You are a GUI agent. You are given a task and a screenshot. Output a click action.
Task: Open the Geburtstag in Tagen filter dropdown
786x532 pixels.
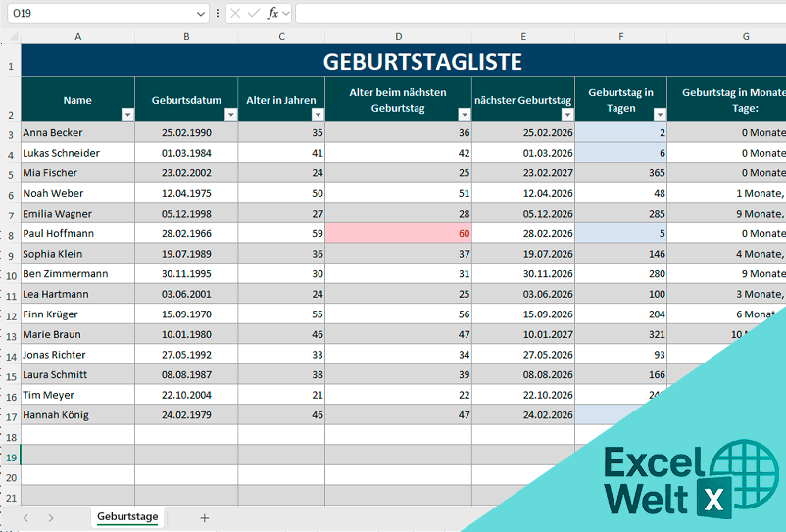pos(660,115)
